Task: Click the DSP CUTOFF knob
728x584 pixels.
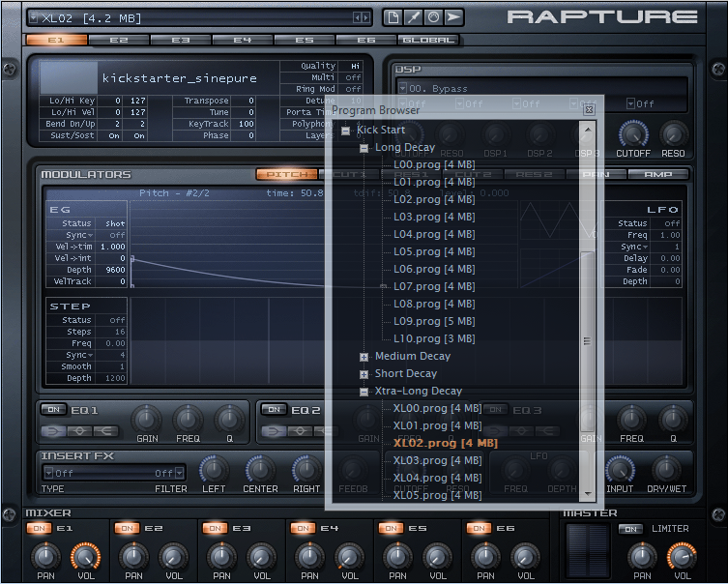Action: (633, 134)
